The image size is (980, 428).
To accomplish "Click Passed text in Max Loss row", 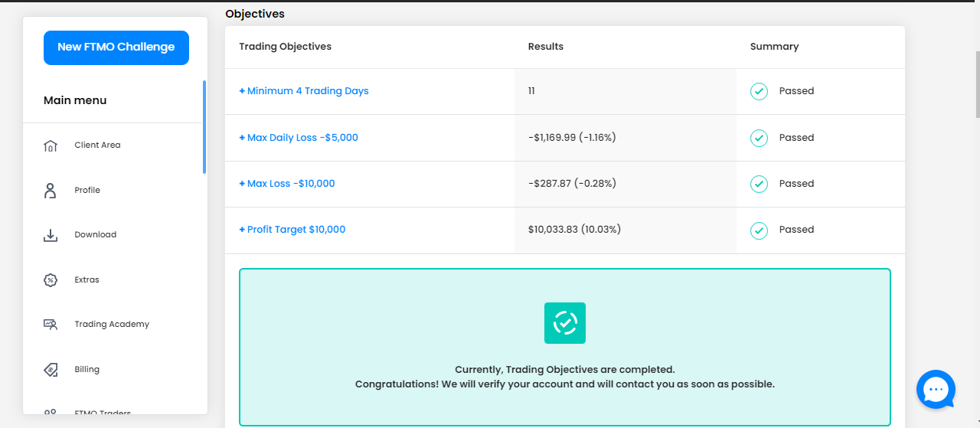I will pyautogui.click(x=796, y=184).
